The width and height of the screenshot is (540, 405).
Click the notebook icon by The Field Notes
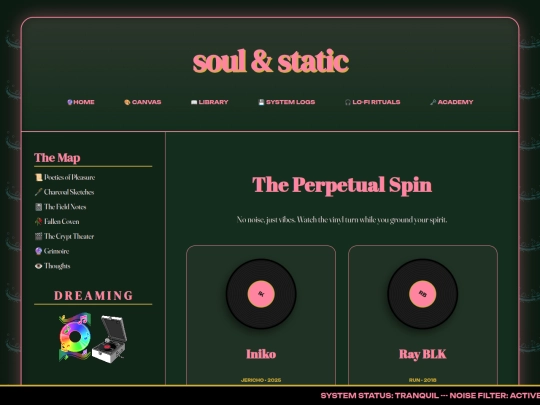38,207
